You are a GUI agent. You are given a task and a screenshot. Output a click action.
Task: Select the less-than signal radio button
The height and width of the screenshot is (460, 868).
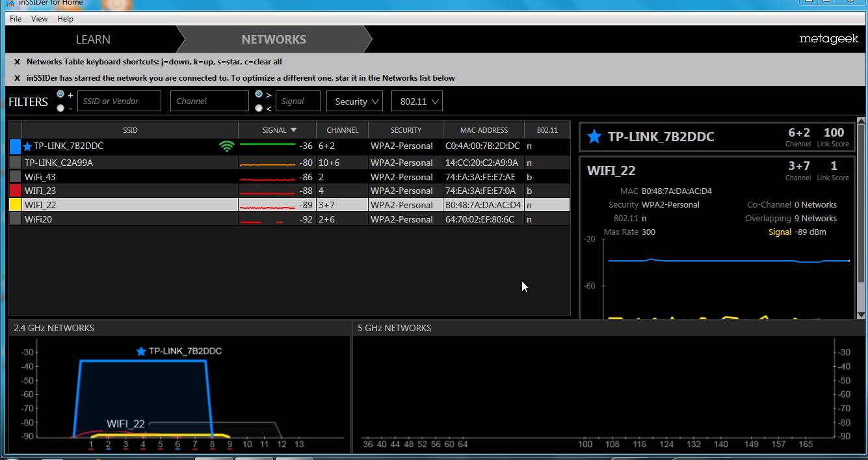(259, 108)
